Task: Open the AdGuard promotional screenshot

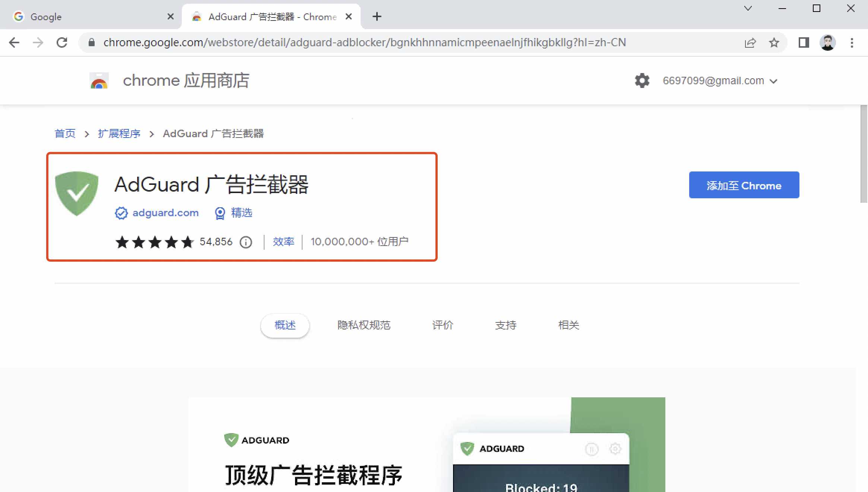Action: click(x=427, y=444)
